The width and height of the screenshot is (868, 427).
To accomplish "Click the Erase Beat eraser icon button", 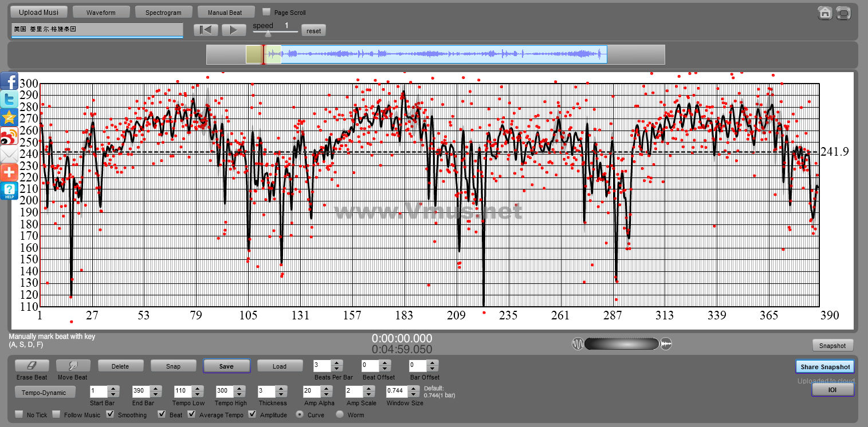I will point(32,366).
